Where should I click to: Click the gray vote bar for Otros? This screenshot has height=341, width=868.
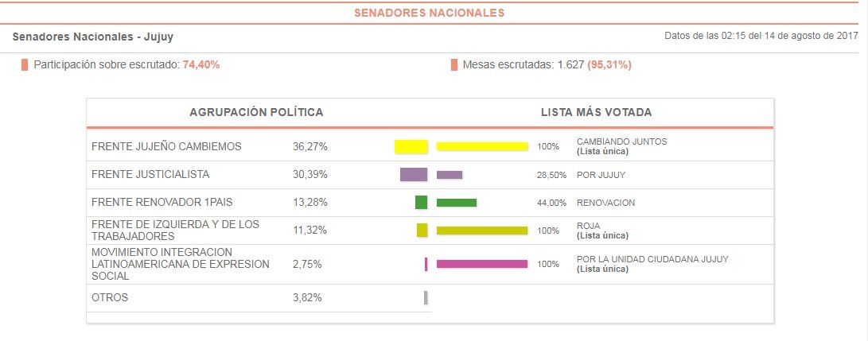point(426,297)
